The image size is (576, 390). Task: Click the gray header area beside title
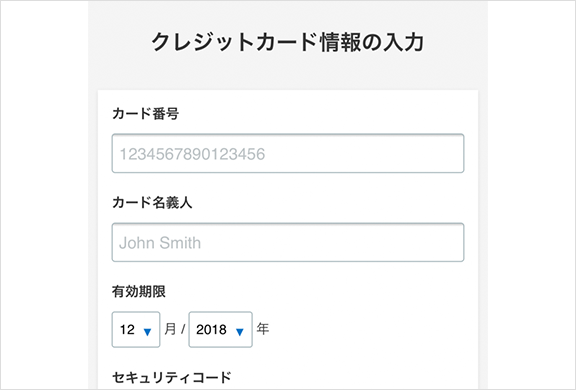[x=456, y=41]
